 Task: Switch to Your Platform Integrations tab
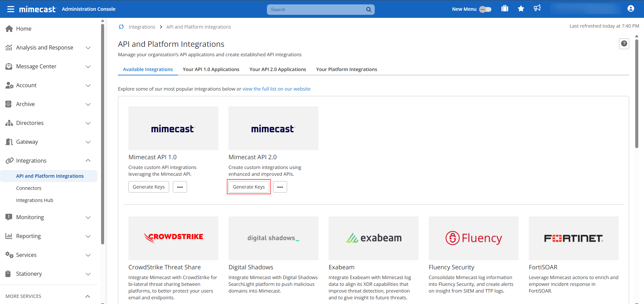point(346,69)
